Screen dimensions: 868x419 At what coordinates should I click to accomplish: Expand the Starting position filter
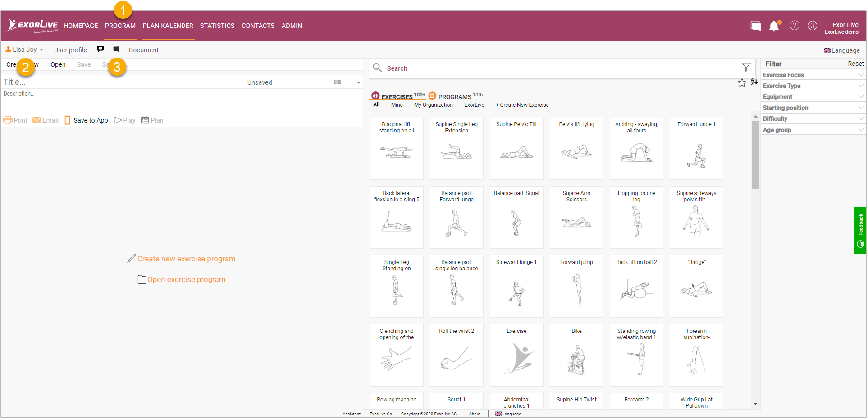click(813, 108)
